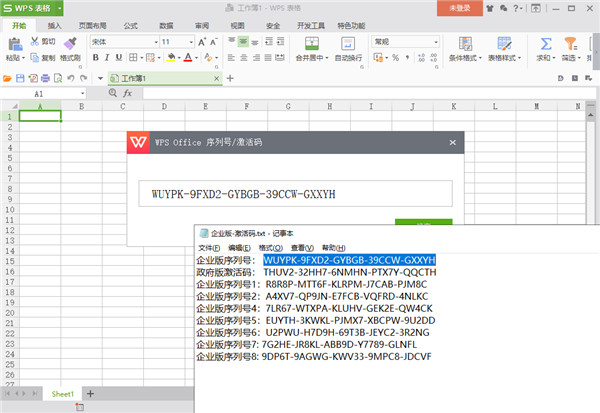Open the Insert ribbon tab

tap(54, 26)
